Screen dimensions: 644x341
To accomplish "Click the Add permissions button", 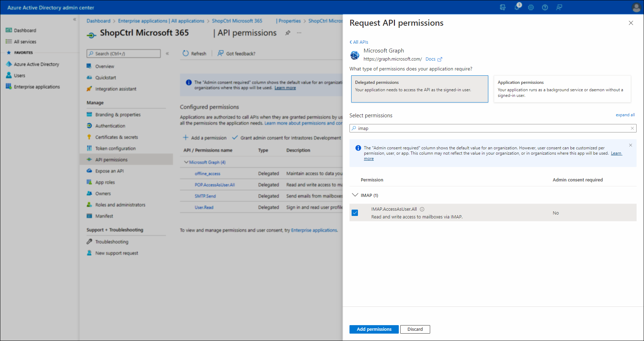I will coord(374,329).
